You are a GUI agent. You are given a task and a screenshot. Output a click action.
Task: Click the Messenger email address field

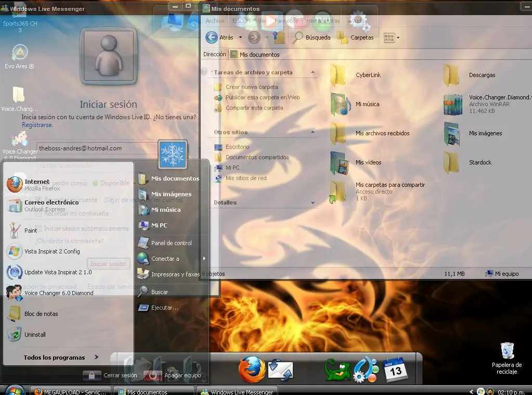tap(96, 148)
